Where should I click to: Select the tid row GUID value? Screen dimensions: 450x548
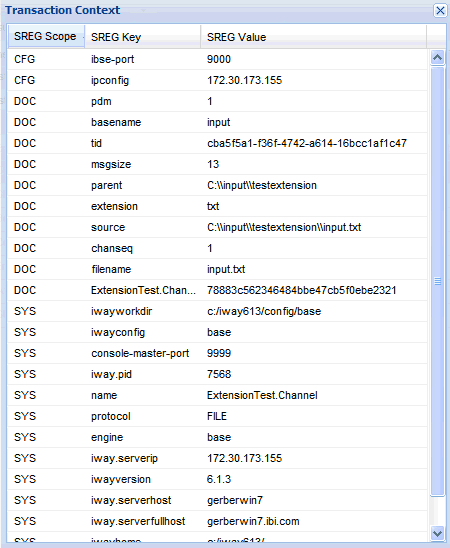(307, 143)
